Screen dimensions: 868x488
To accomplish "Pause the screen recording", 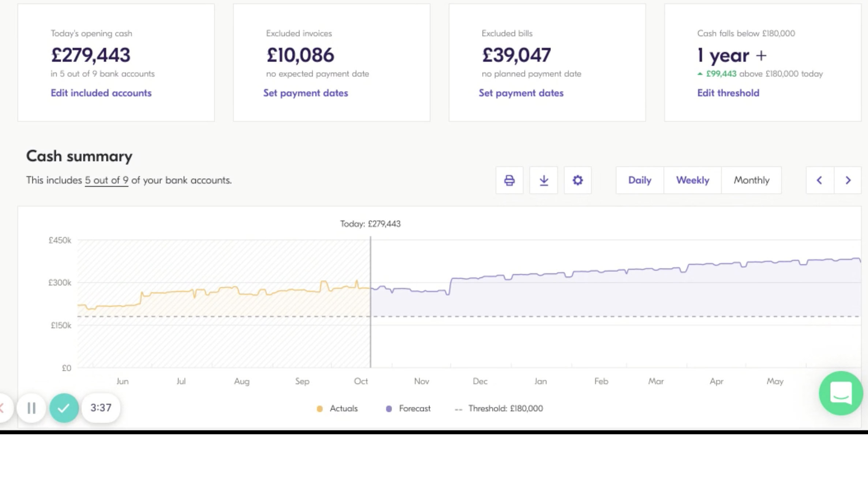I will (31, 408).
